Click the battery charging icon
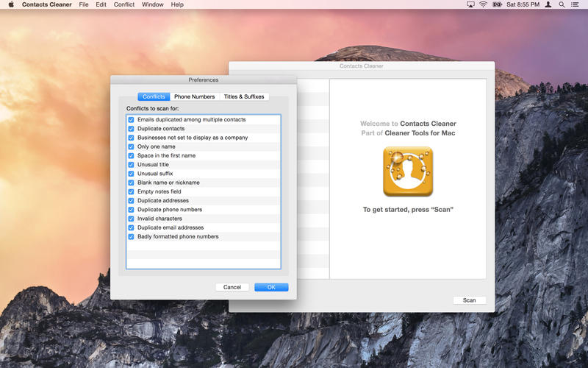 click(x=497, y=4)
